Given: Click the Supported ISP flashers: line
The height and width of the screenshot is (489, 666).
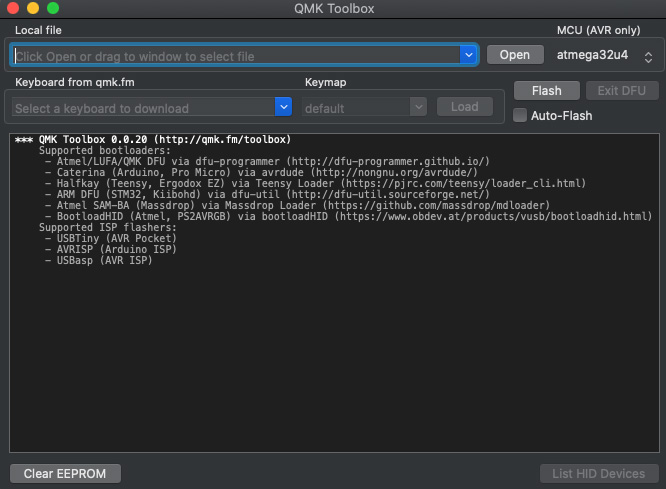Looking at the screenshot, I should pos(108,228).
